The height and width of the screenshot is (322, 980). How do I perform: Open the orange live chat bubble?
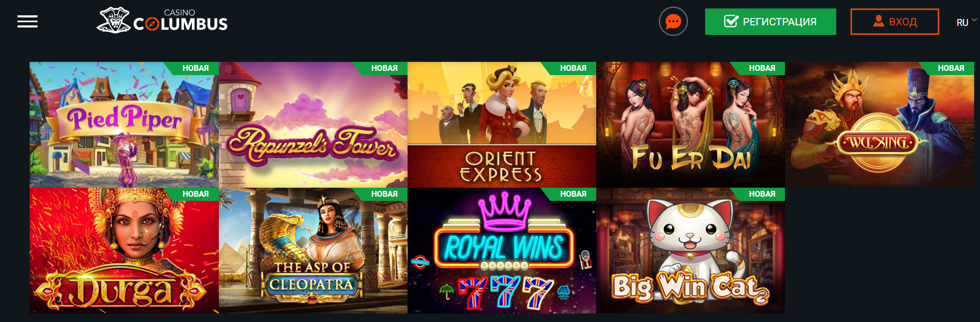(x=673, y=22)
